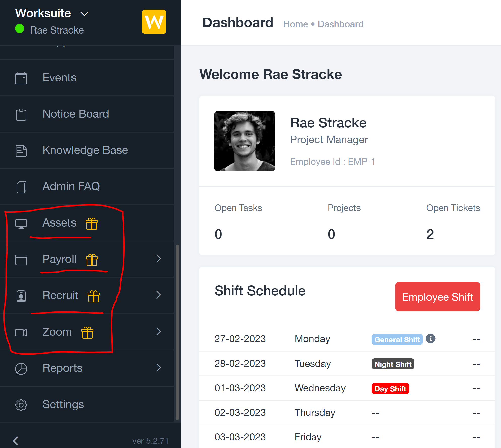Expand the Recruit submenu arrow

[x=158, y=295]
